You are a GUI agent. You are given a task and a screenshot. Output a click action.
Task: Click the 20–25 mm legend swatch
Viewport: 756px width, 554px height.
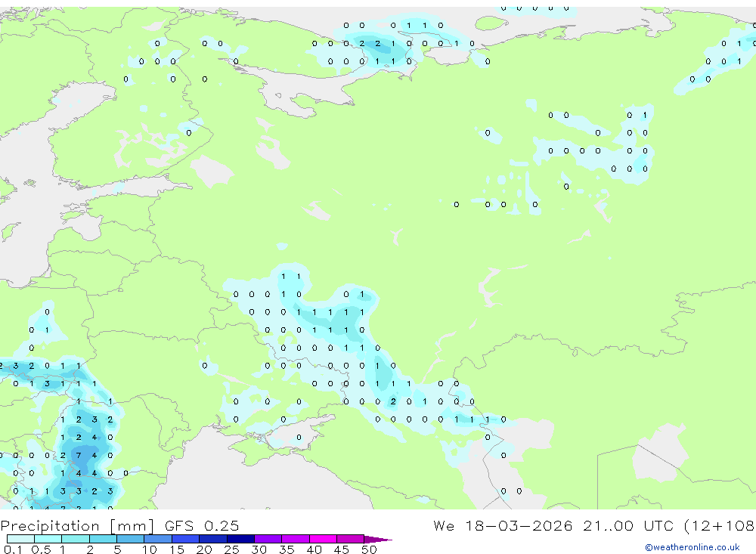(x=213, y=539)
